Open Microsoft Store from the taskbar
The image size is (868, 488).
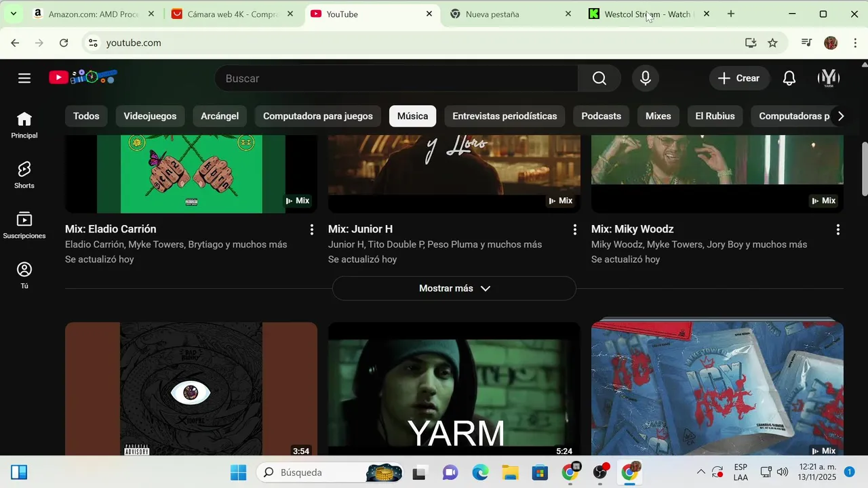(x=540, y=472)
